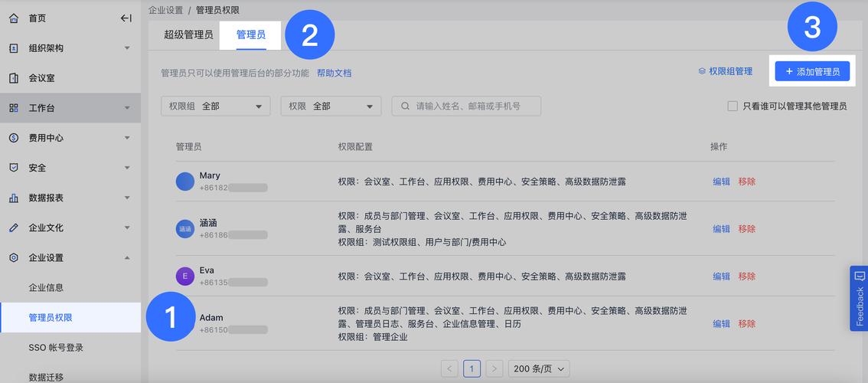Expand 工作台 menu arrow

(x=127, y=108)
